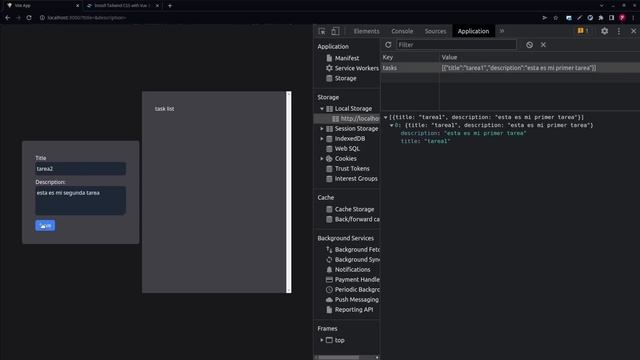
Task: Click the localhost address bar
Action: tap(87, 18)
